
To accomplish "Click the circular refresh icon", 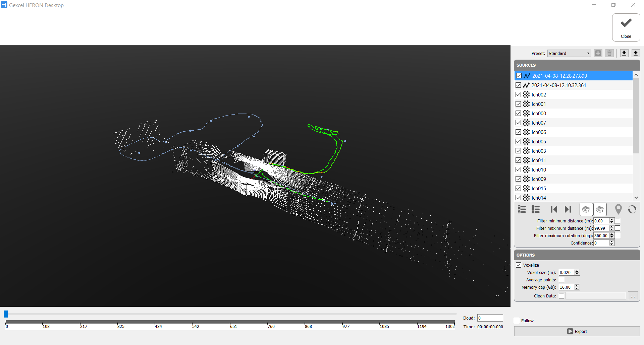I will point(632,210).
